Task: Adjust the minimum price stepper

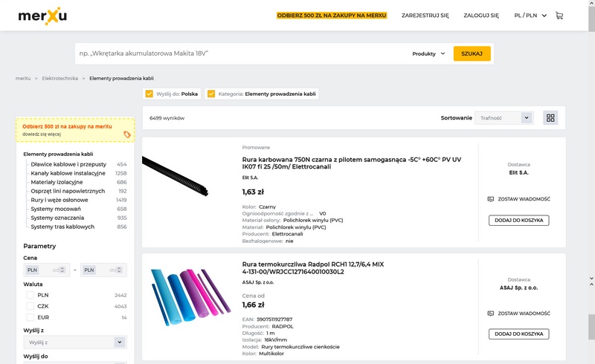Action: tap(62, 270)
